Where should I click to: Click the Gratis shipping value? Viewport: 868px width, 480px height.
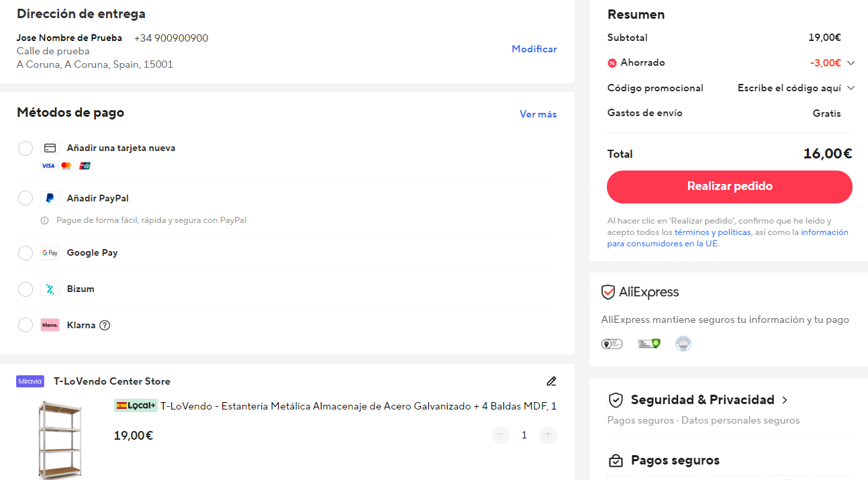[x=826, y=113]
